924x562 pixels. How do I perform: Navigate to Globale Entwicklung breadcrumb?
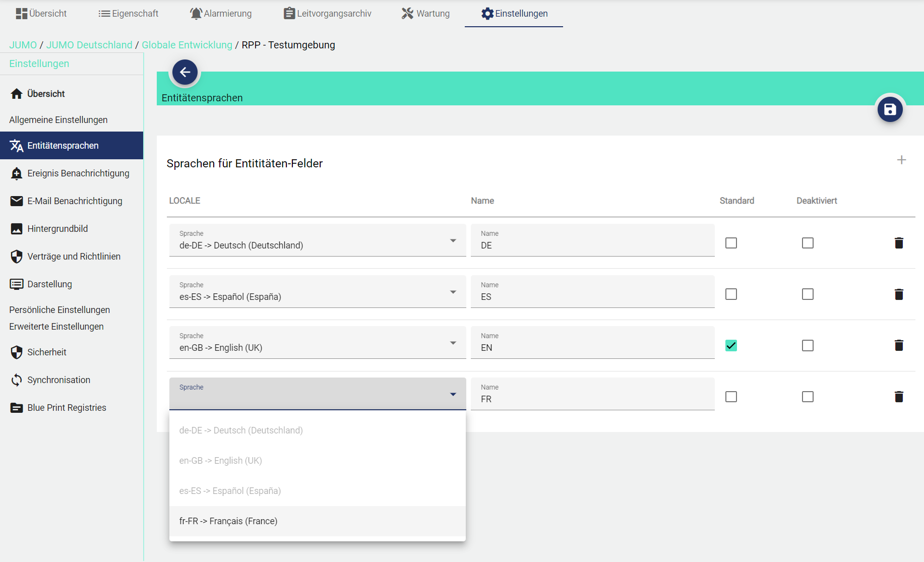pos(187,45)
